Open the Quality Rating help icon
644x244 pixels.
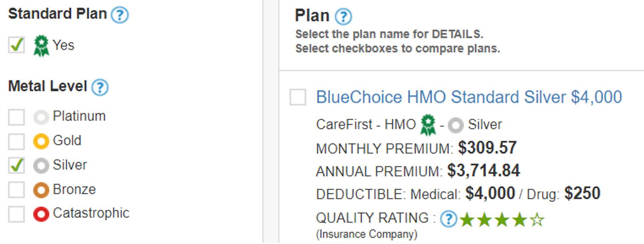(448, 219)
